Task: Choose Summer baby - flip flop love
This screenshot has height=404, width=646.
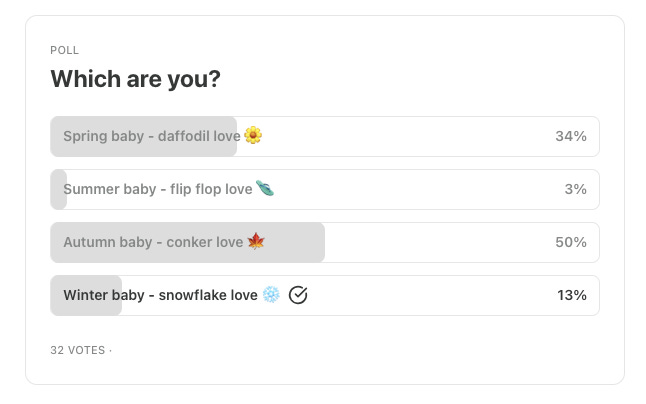Action: (157, 189)
